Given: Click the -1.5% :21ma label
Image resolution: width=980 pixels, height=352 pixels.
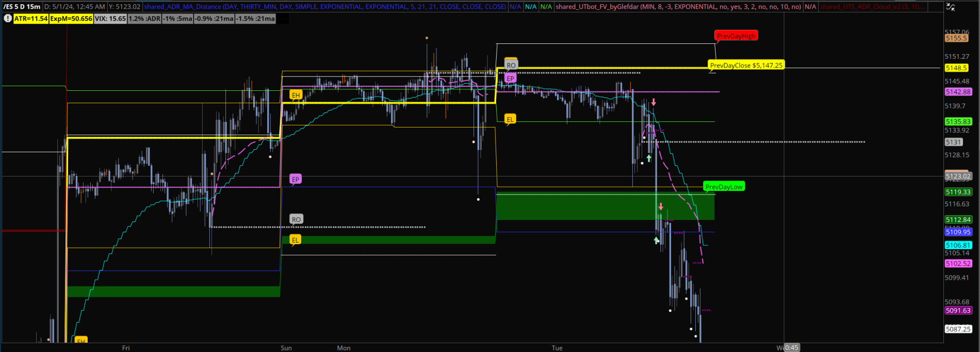Looking at the screenshot, I should 256,19.
